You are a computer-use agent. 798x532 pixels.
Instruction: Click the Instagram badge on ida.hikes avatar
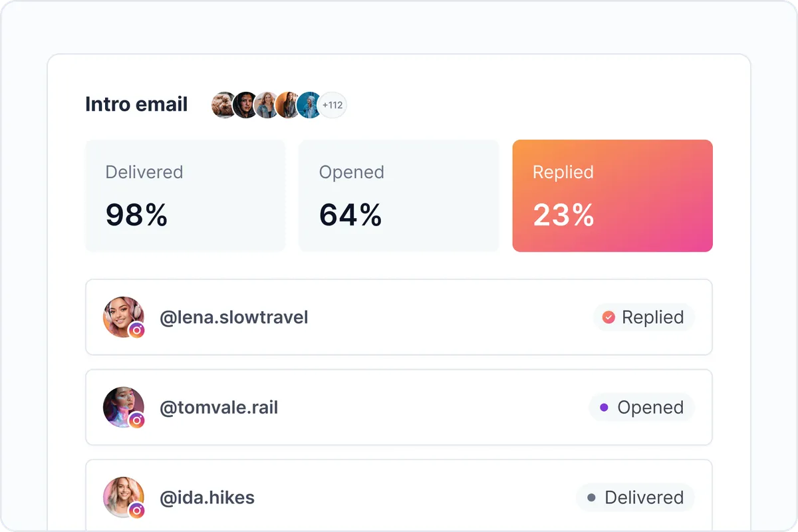point(136,510)
